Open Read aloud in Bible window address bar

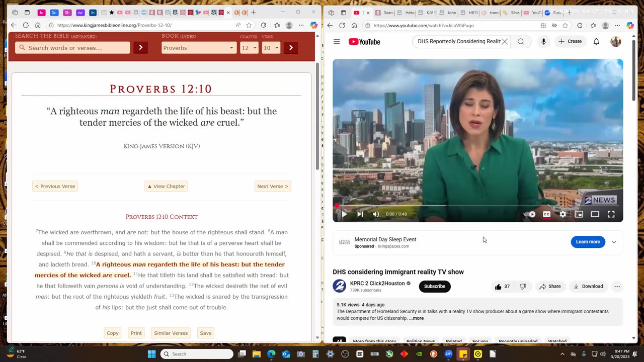[x=238, y=25]
